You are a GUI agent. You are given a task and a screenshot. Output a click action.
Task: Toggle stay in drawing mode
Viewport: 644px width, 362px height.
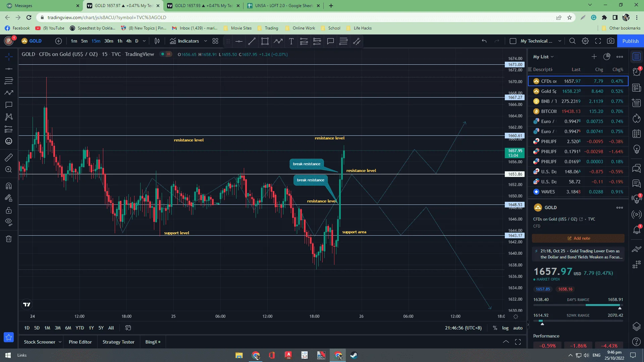point(9,198)
